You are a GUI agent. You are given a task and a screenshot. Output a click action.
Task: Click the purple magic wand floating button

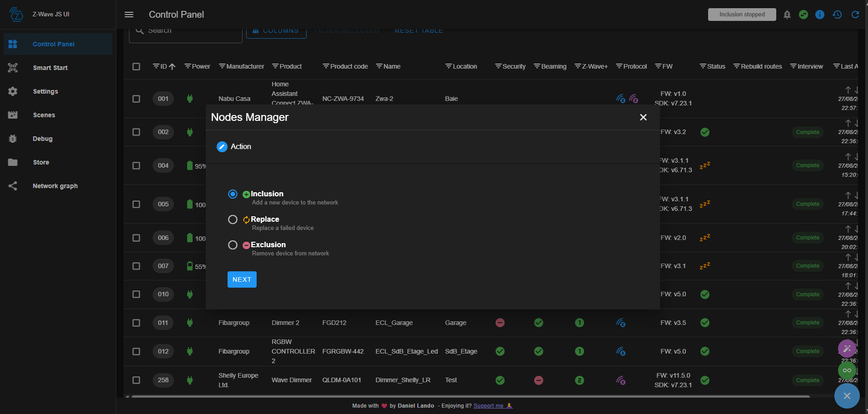click(847, 349)
